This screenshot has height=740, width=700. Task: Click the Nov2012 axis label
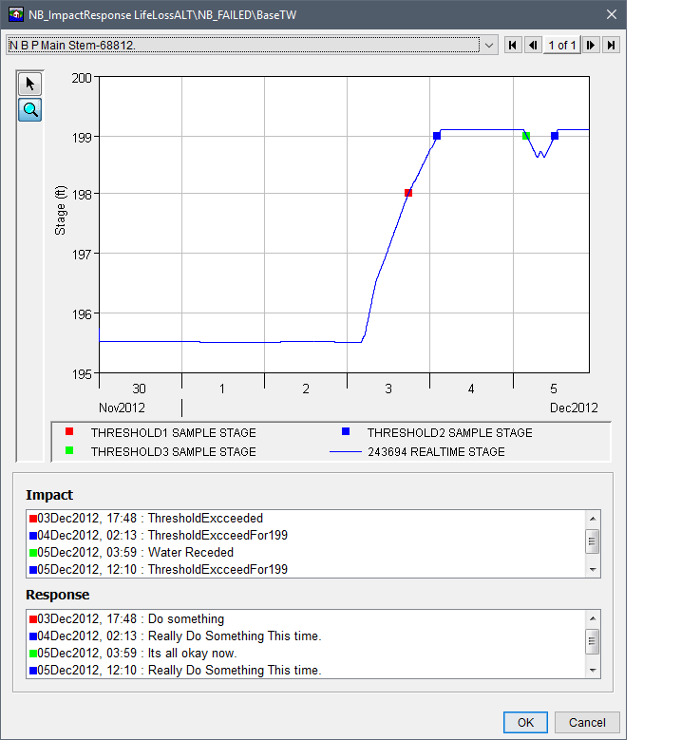click(122, 408)
